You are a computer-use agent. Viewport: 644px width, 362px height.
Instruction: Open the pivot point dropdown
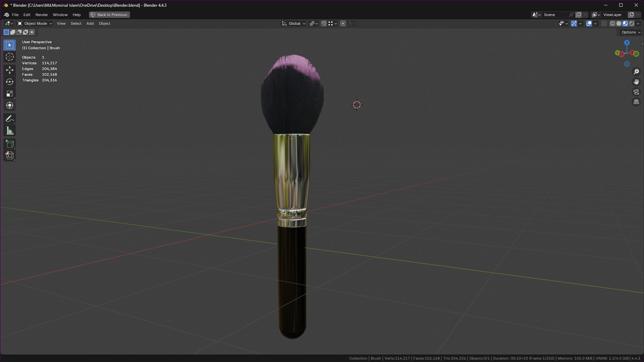coord(314,23)
